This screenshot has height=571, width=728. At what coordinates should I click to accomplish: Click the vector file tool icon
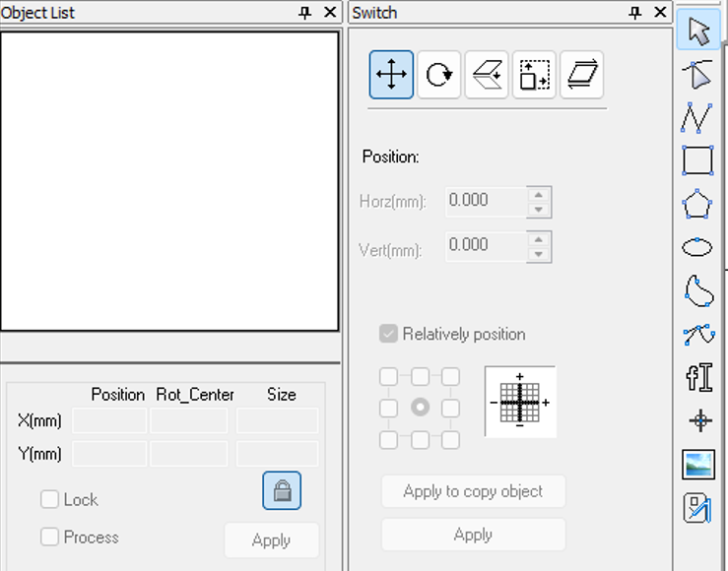point(697,508)
